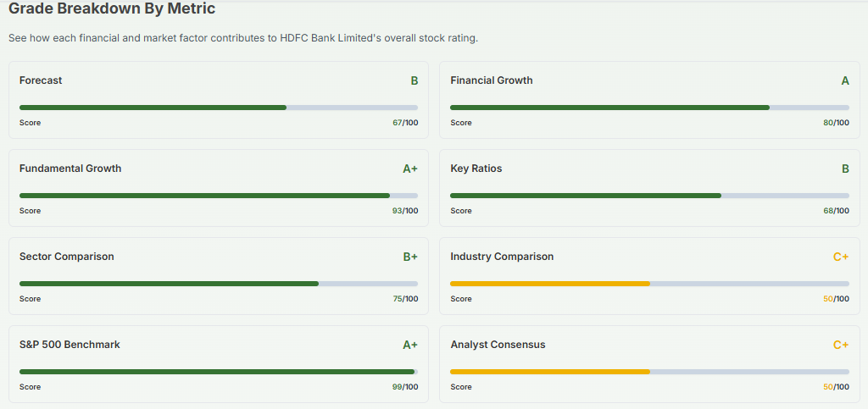868x409 pixels.
Task: Click the Key Ratios progress bar
Action: (649, 196)
